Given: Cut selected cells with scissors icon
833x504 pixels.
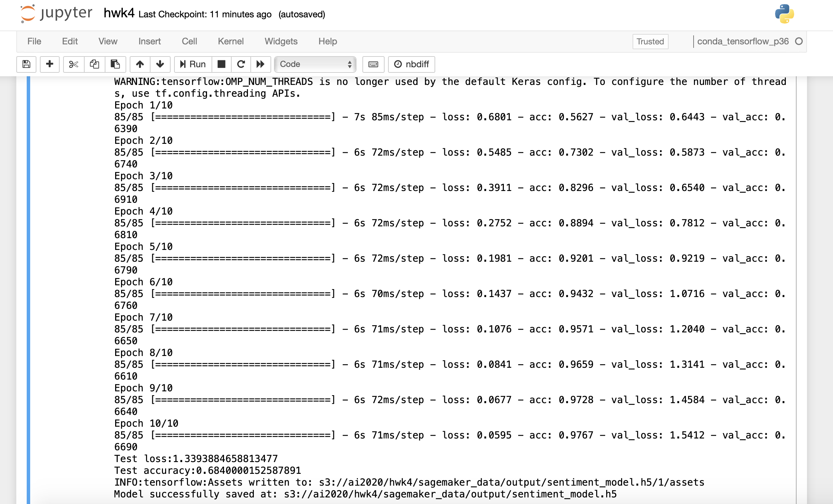Looking at the screenshot, I should point(74,64).
